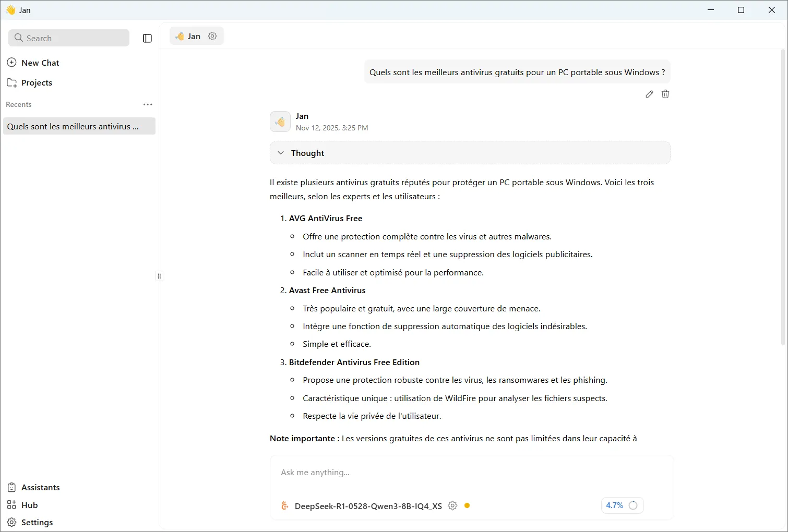Click the green model status indicator
The width and height of the screenshot is (788, 532).
coord(467,505)
